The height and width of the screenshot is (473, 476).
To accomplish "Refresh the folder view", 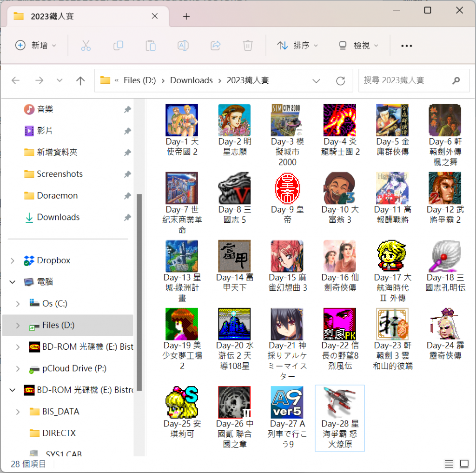I will pos(341,81).
